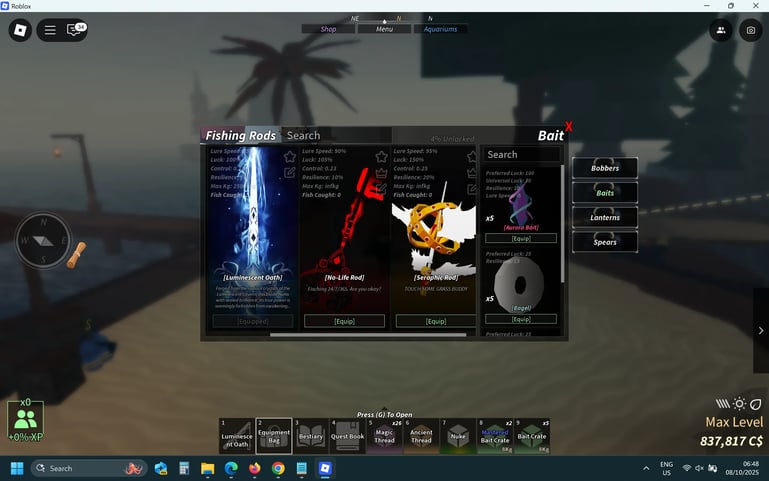769x481 pixels.
Task: Equip the Aurora Bait
Action: 520,238
